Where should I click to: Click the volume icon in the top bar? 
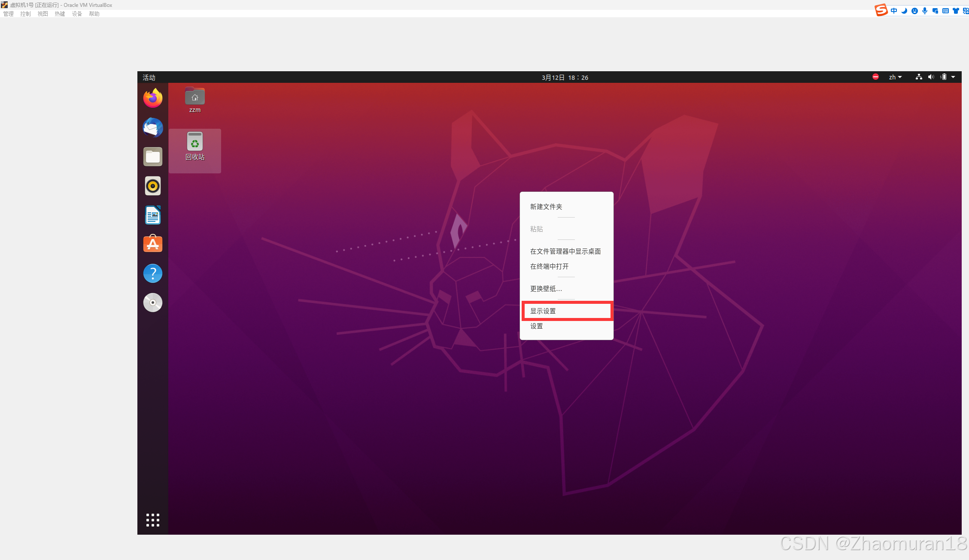tap(931, 77)
